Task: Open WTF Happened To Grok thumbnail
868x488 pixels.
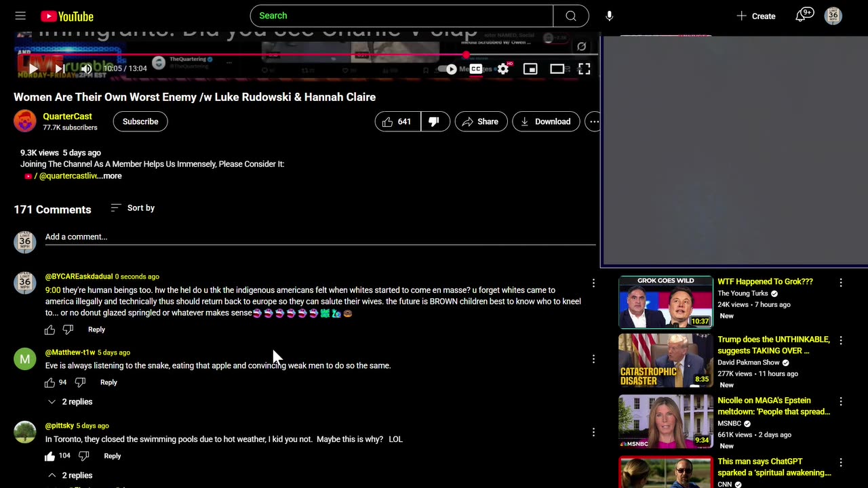Action: click(x=665, y=302)
